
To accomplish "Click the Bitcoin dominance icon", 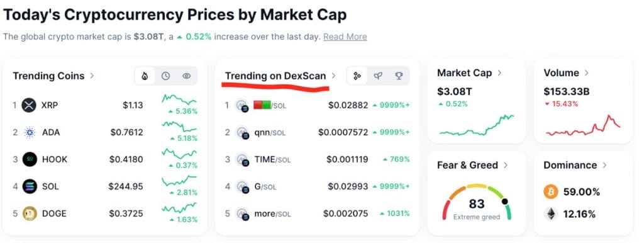I will click(551, 192).
